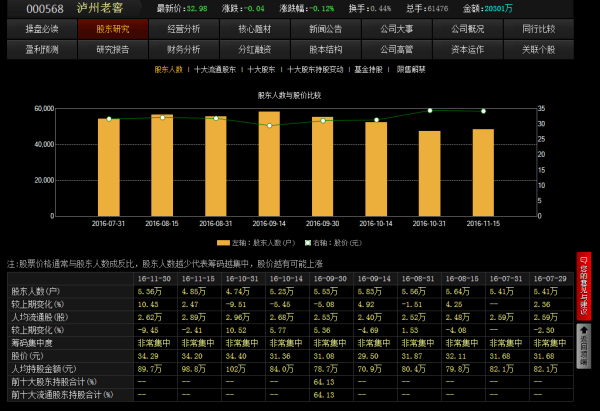Switch to 资本运作 tab

(468, 50)
